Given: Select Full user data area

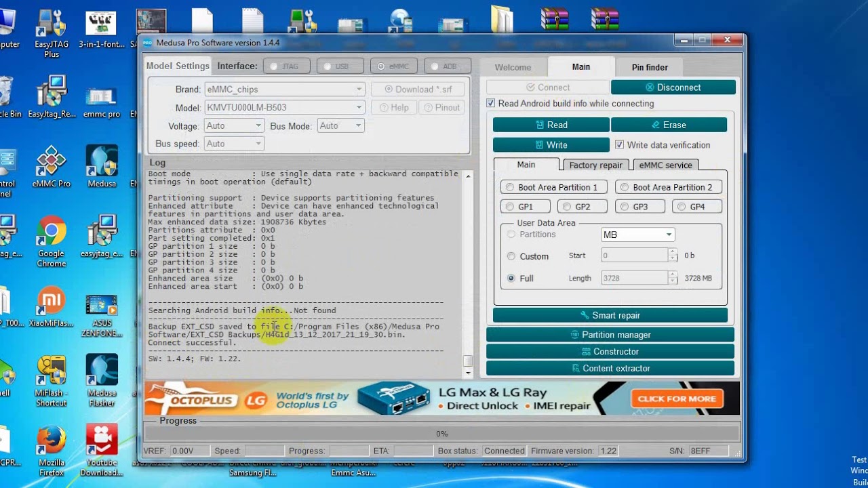Looking at the screenshot, I should tap(511, 279).
